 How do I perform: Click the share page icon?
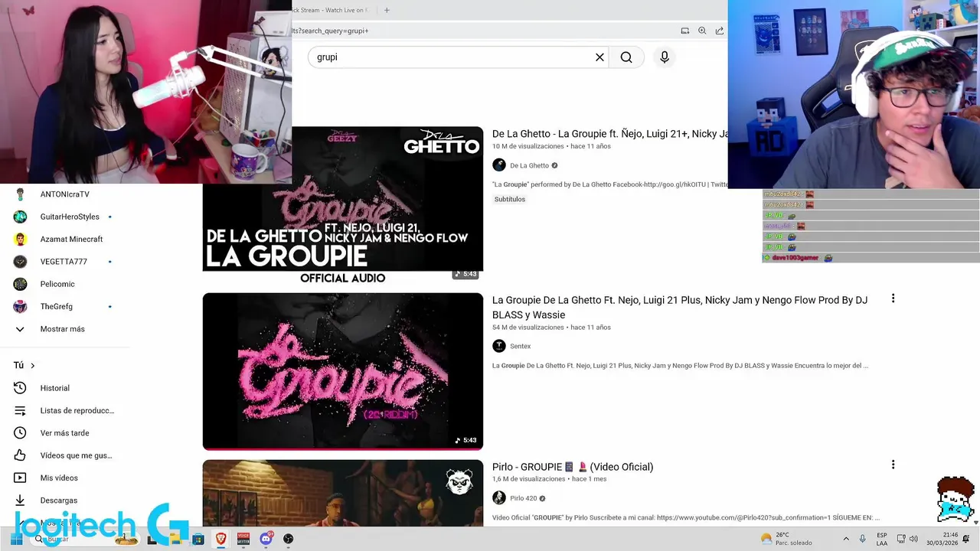tap(720, 31)
